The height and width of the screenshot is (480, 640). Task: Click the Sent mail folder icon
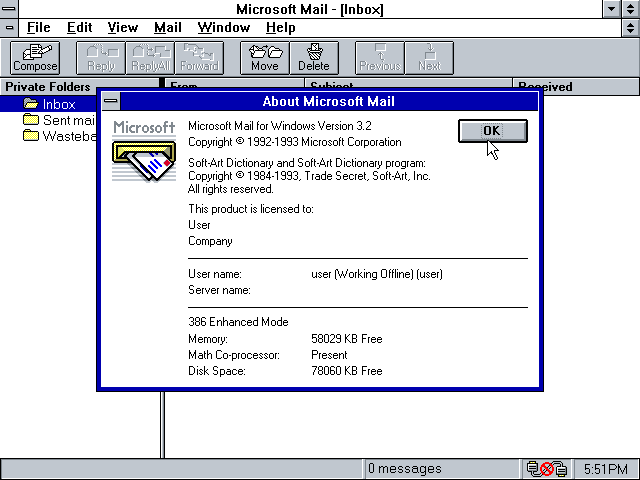click(31, 120)
